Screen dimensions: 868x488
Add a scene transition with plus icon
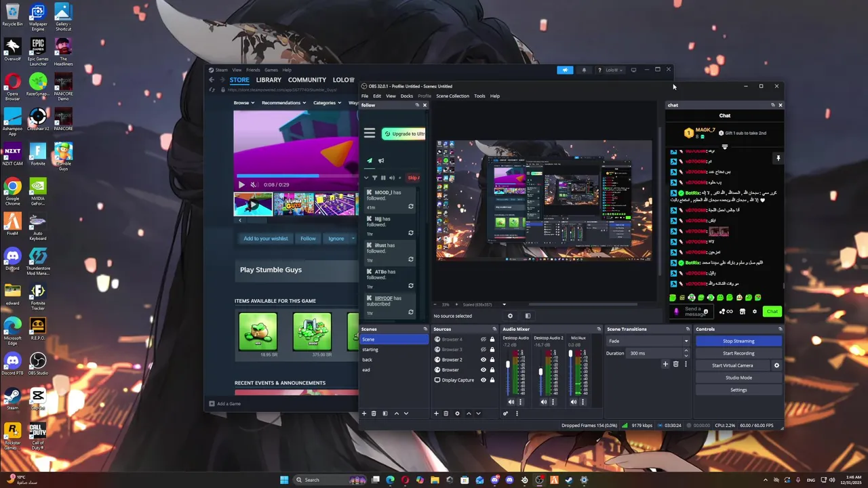pos(665,364)
